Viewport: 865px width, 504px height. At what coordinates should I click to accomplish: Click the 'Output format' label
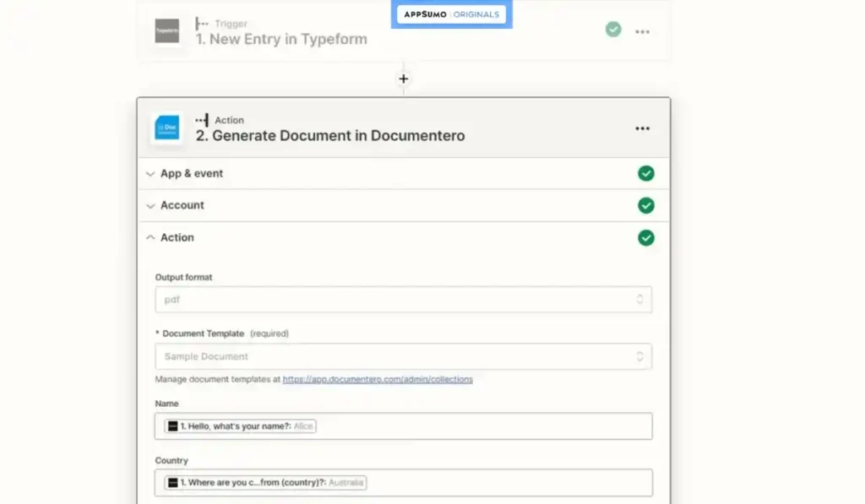pyautogui.click(x=183, y=278)
